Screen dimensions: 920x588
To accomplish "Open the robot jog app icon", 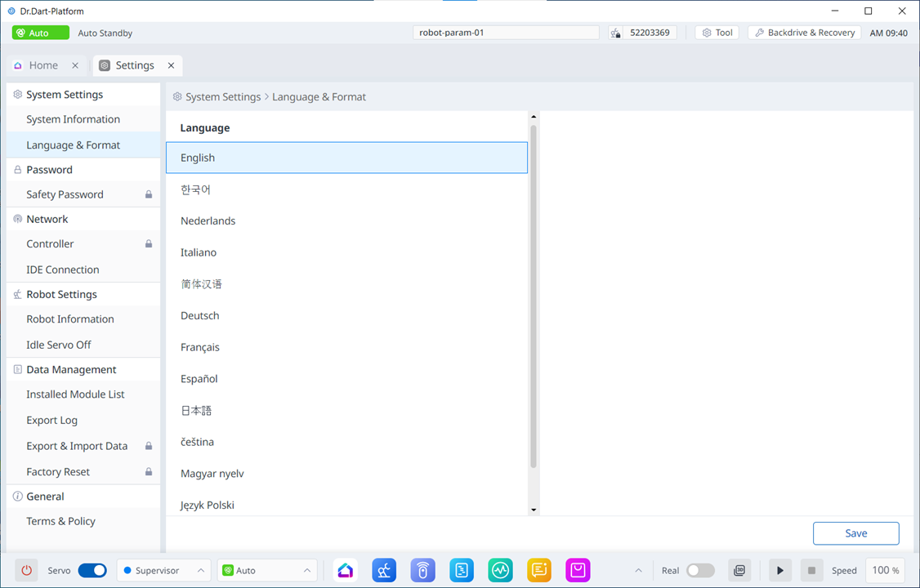I will (x=384, y=570).
